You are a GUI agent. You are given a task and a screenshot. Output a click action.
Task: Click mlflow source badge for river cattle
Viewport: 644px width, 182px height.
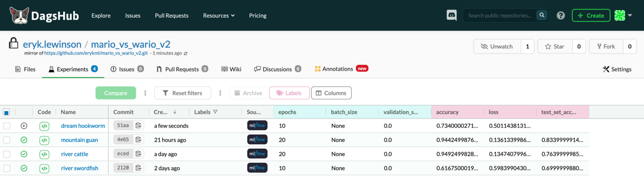[257, 154]
